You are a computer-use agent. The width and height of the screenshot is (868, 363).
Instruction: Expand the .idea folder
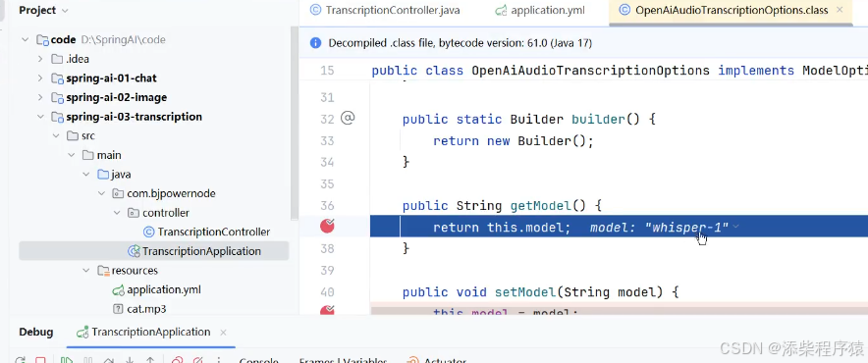tap(40, 59)
